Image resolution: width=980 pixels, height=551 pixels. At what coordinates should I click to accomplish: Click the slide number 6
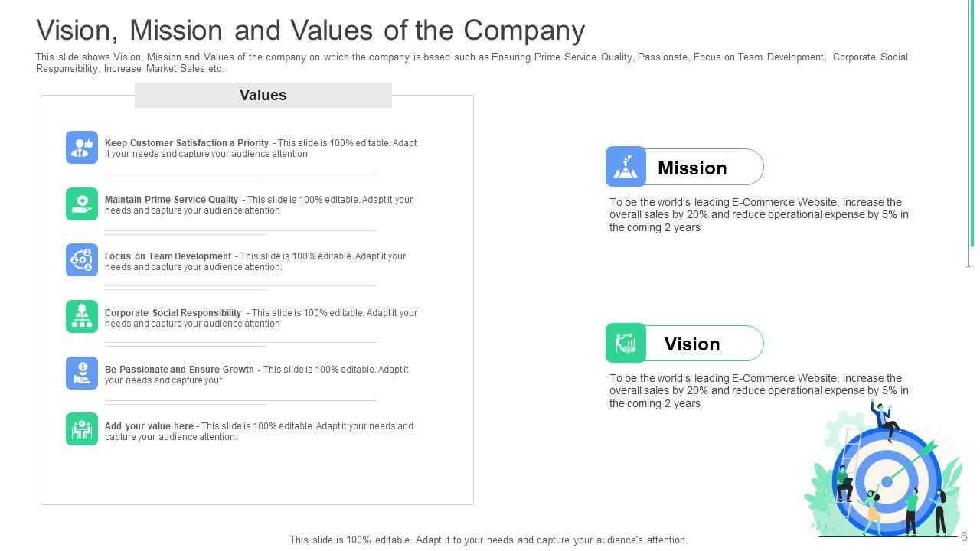point(964,536)
